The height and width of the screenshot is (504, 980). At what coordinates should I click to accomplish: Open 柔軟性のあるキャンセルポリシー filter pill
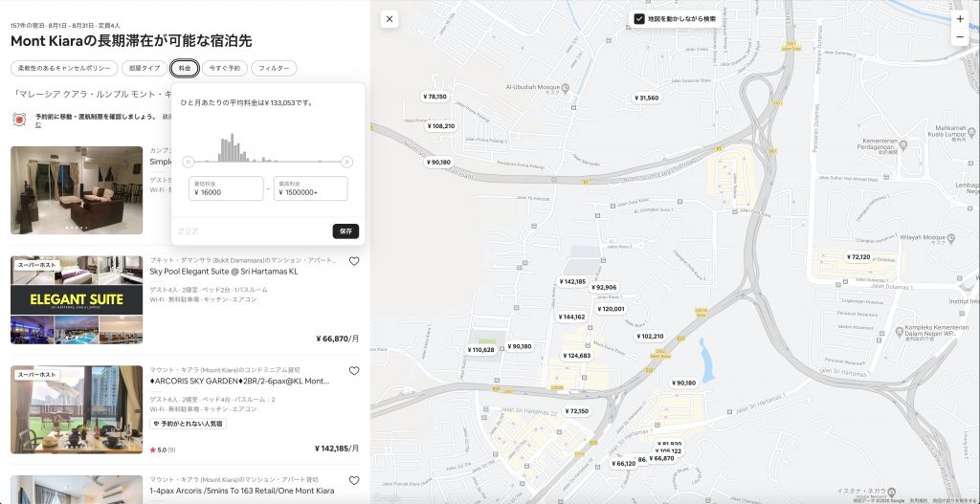coord(64,68)
